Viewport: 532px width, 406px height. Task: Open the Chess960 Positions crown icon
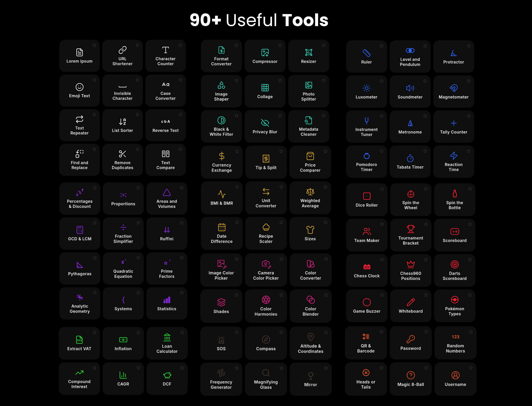pos(411,264)
